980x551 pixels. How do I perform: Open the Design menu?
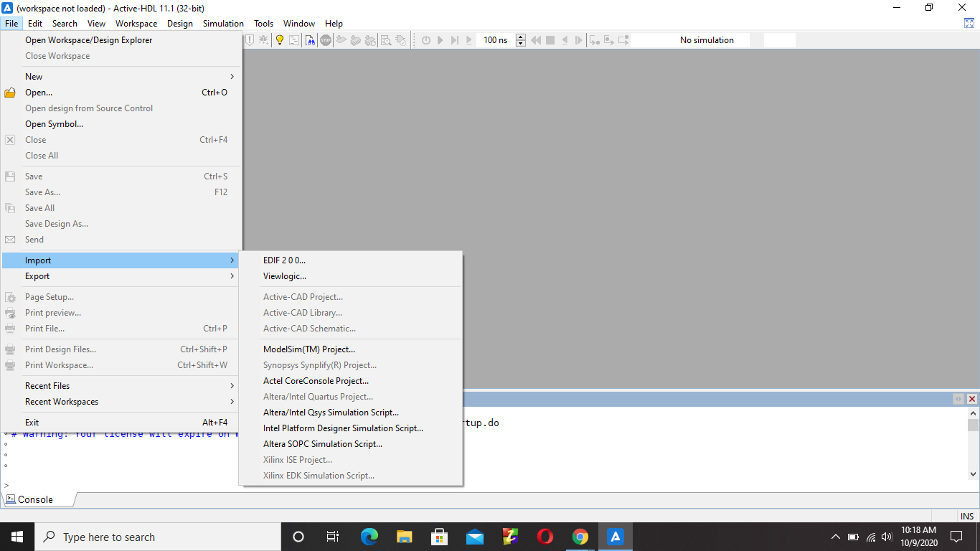click(180, 24)
